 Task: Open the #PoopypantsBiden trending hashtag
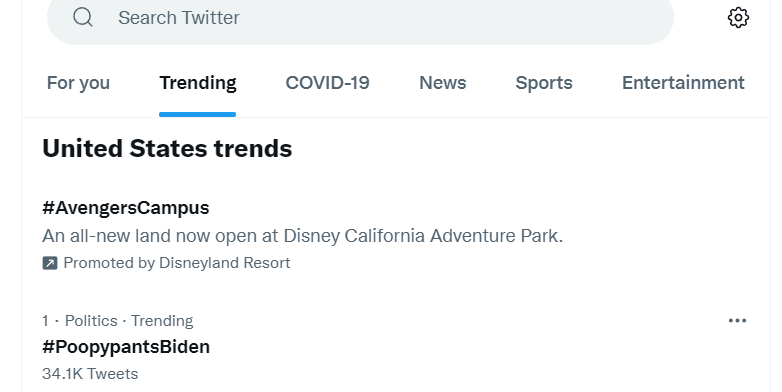(126, 347)
